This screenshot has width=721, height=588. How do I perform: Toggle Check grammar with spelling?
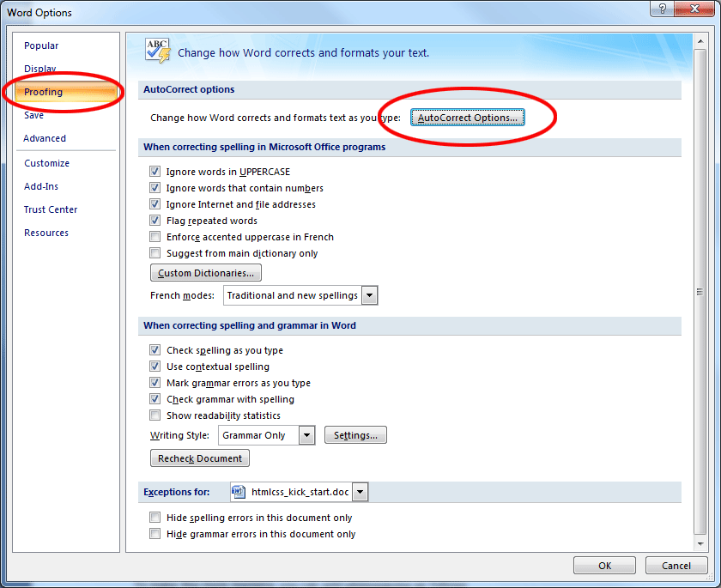point(155,399)
